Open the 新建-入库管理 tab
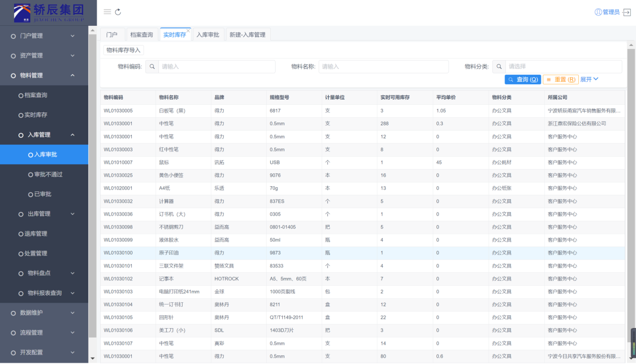 (247, 35)
